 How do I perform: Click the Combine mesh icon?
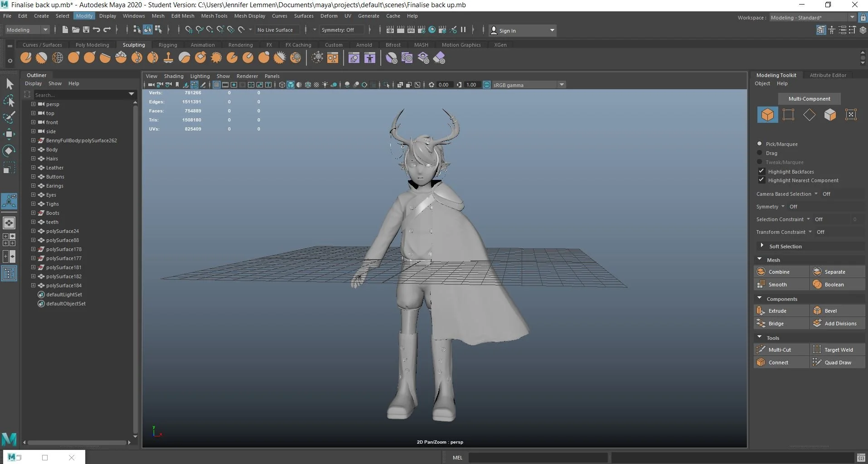[761, 272]
